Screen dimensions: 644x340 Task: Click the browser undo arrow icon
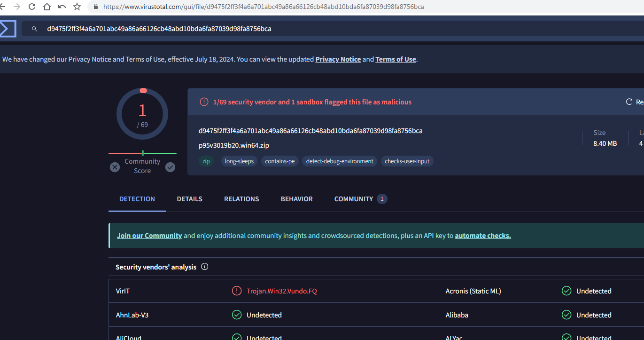click(62, 7)
